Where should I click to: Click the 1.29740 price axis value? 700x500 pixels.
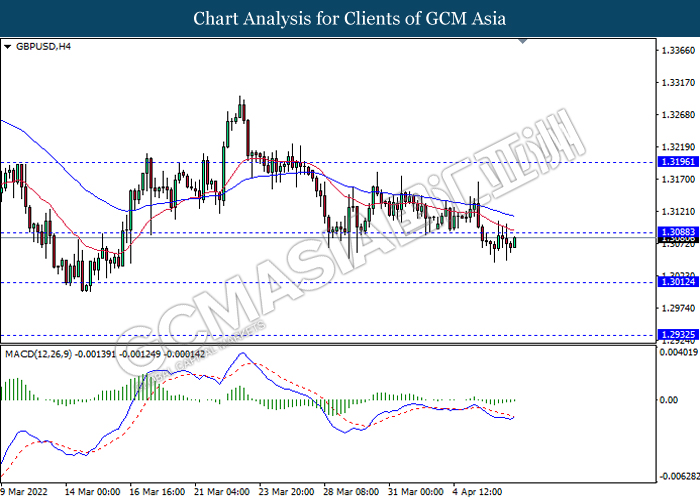[x=678, y=308]
